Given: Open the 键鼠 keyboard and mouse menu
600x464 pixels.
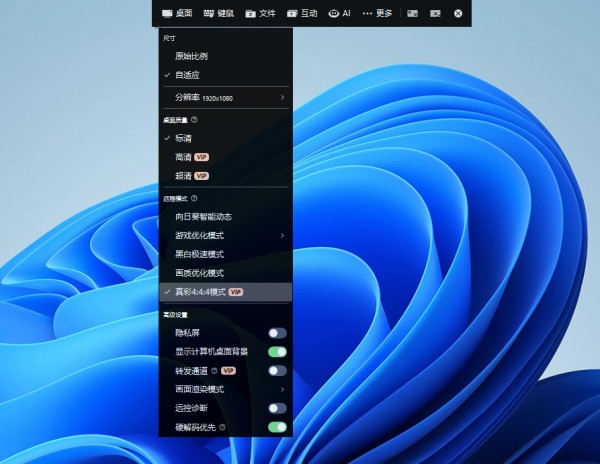Looking at the screenshot, I should (218, 13).
